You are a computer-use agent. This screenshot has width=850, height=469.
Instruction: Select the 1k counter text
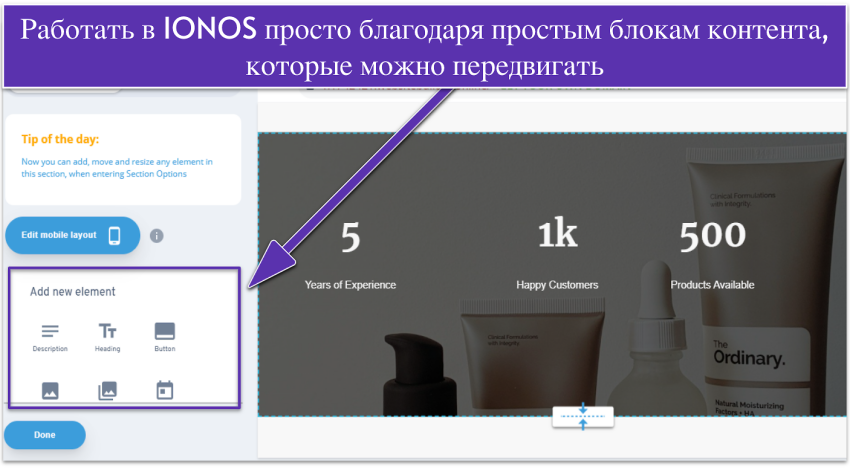click(x=557, y=234)
